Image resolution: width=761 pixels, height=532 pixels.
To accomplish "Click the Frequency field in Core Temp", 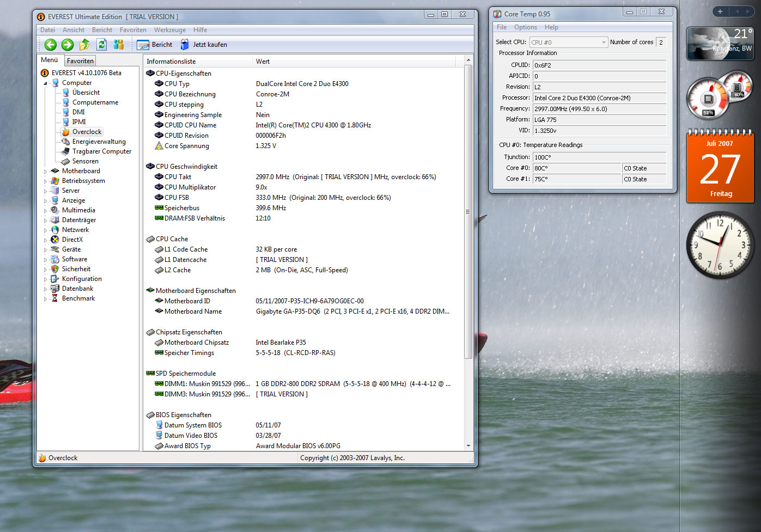I will point(599,109).
